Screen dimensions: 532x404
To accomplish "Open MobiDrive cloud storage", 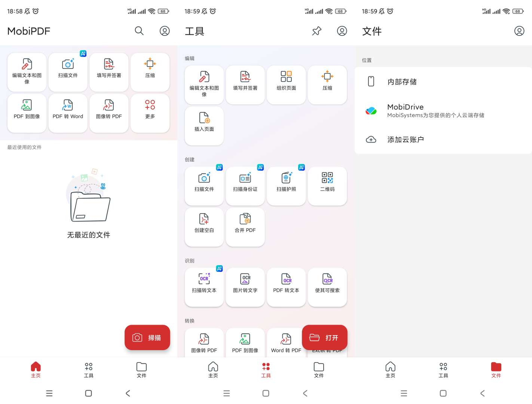I will [x=443, y=111].
